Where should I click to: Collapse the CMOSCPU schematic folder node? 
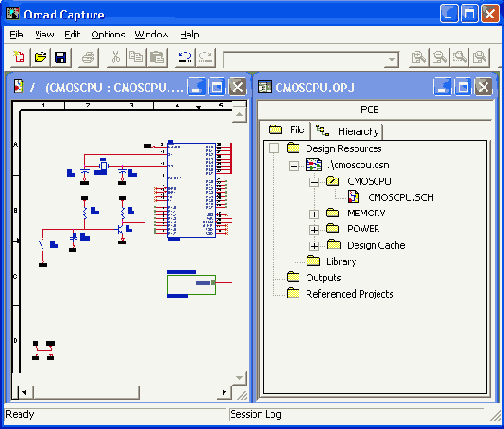(314, 182)
